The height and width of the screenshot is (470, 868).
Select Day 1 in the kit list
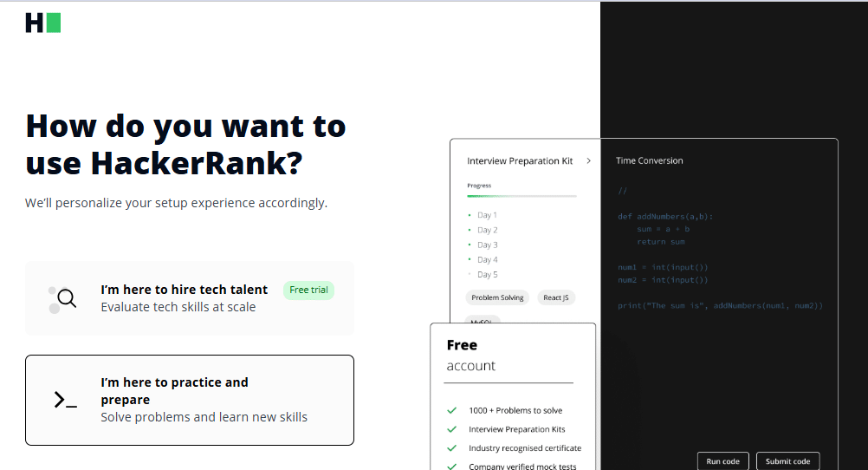click(487, 215)
